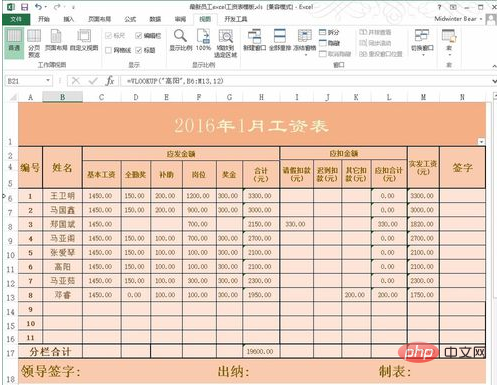Select the 330.00 leave deduction cell
This screenshot has height=385, width=497.
pos(297,224)
